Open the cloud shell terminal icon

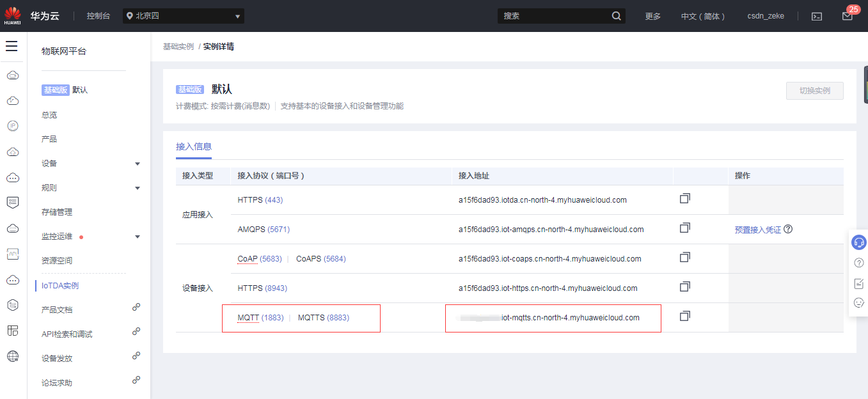[x=817, y=16]
